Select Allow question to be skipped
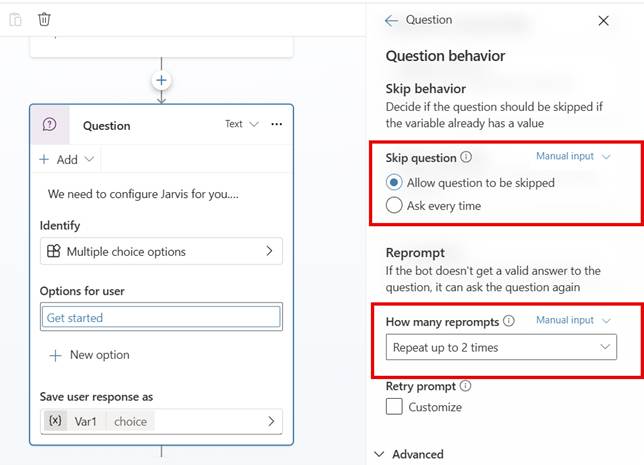 point(394,182)
